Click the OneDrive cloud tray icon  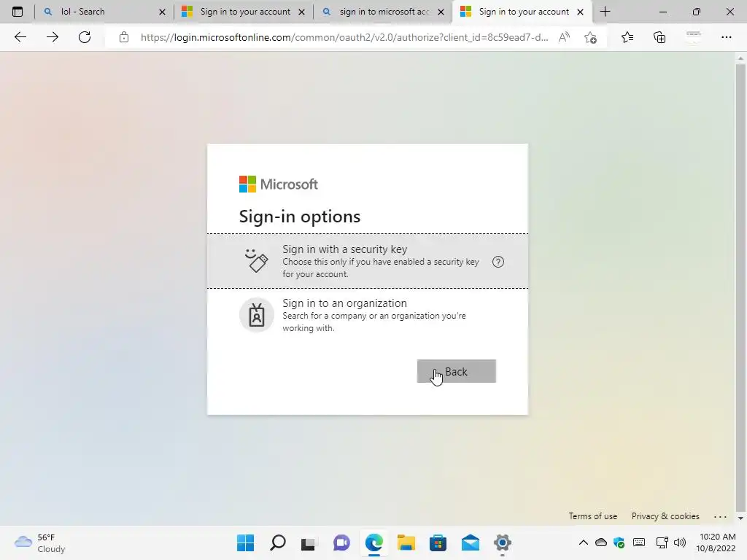601,542
